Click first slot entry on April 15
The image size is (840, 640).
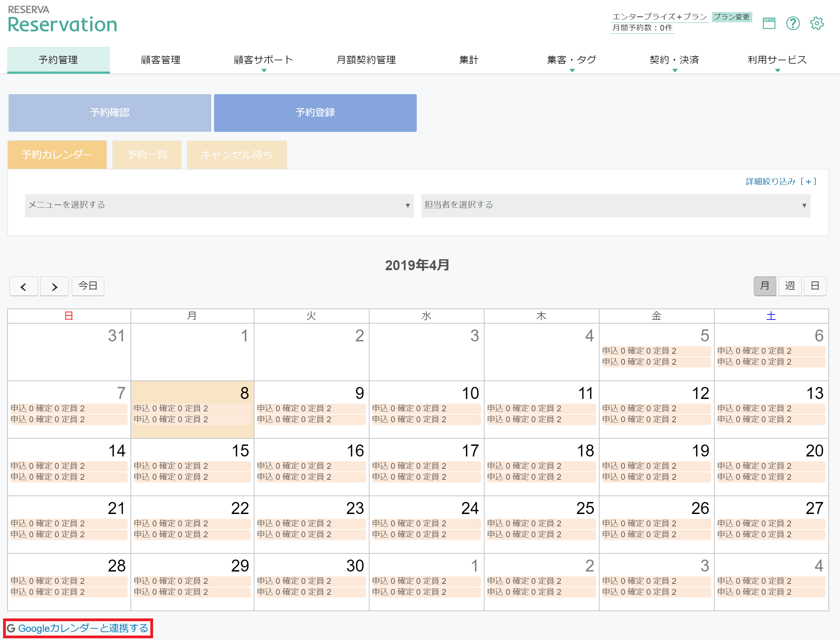point(192,466)
